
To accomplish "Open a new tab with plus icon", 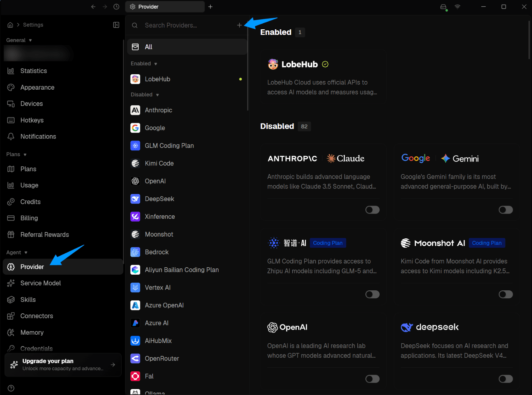I will point(210,7).
